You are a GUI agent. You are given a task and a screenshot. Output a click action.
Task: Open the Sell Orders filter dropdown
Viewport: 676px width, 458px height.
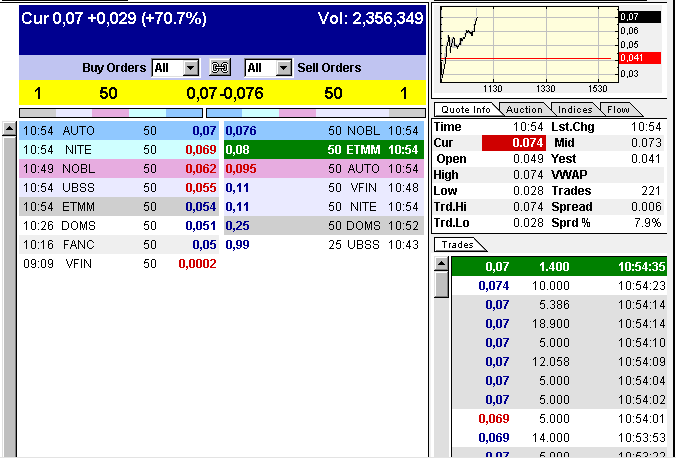pyautogui.click(x=283, y=68)
